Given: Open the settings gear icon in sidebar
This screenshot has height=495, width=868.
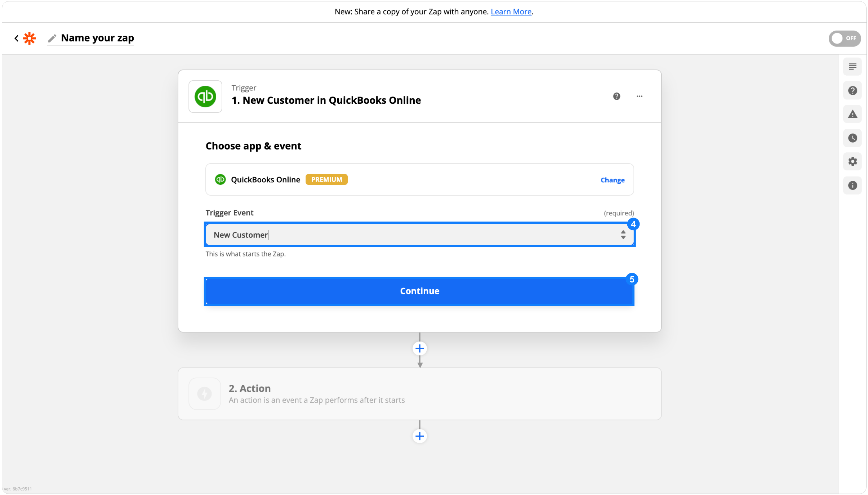Looking at the screenshot, I should [x=852, y=161].
